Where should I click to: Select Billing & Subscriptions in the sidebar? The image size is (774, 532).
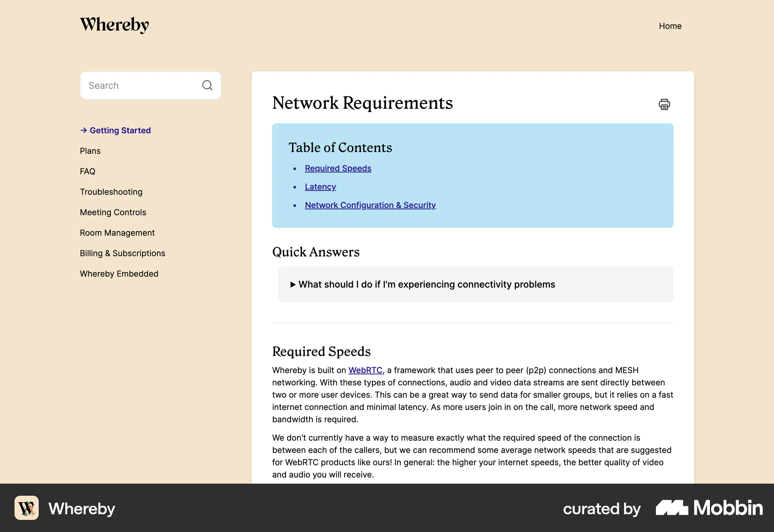[x=122, y=253]
